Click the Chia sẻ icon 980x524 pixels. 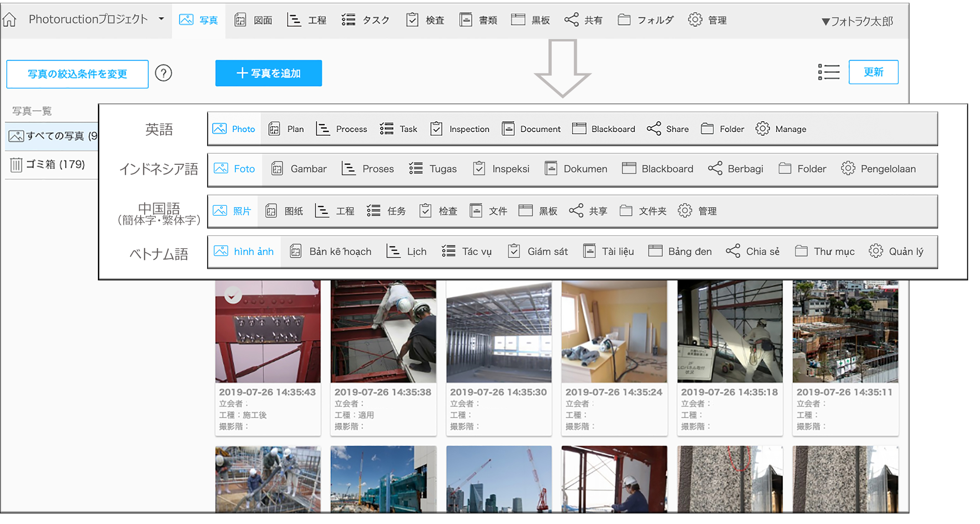(733, 251)
